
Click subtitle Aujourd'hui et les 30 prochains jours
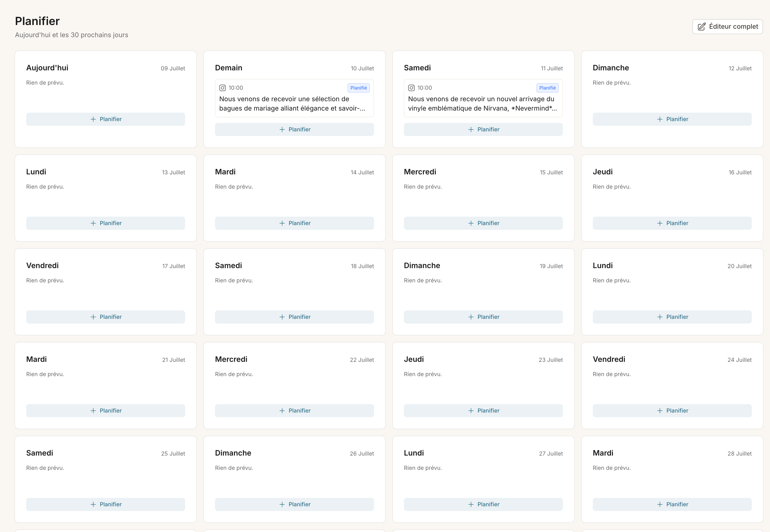pos(72,35)
